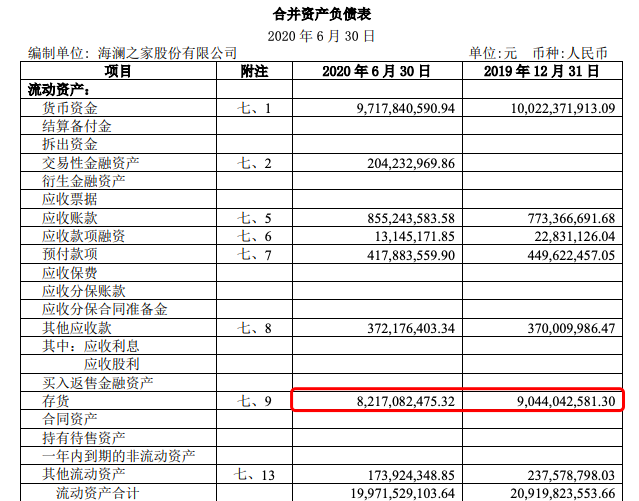Select the value 855,243,583.58
Viewport: 639px width, 501px height.
(x=411, y=218)
